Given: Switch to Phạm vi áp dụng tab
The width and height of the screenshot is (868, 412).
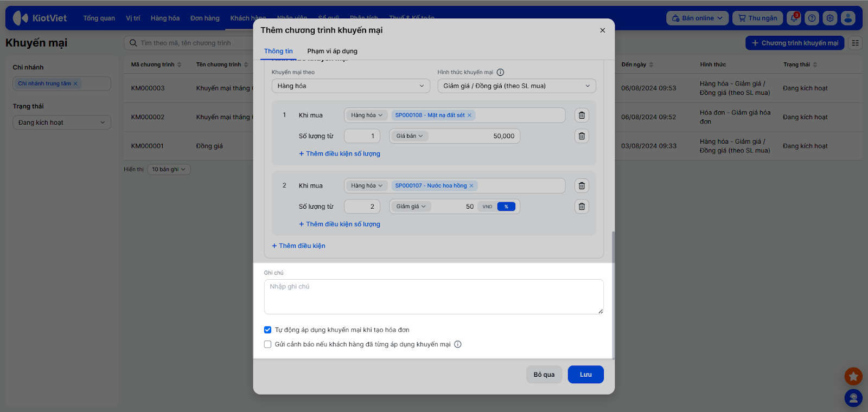Looking at the screenshot, I should click(x=332, y=51).
